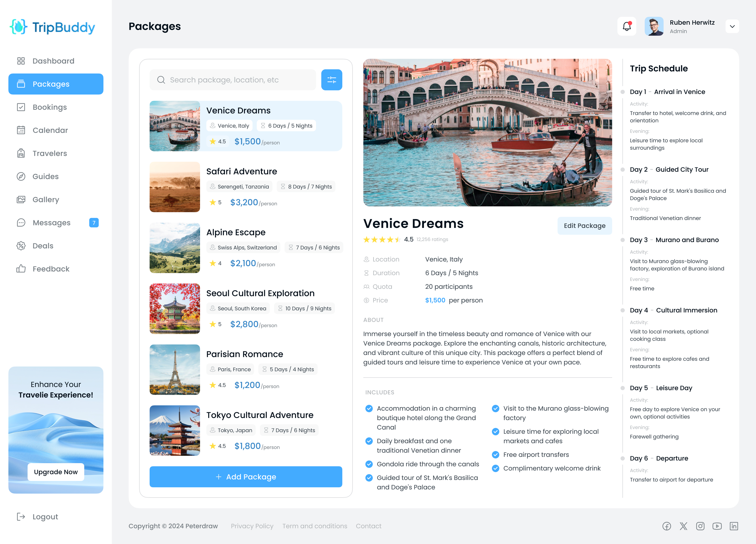Open YouTube icon in footer
Image resolution: width=756 pixels, height=544 pixels.
717,526
